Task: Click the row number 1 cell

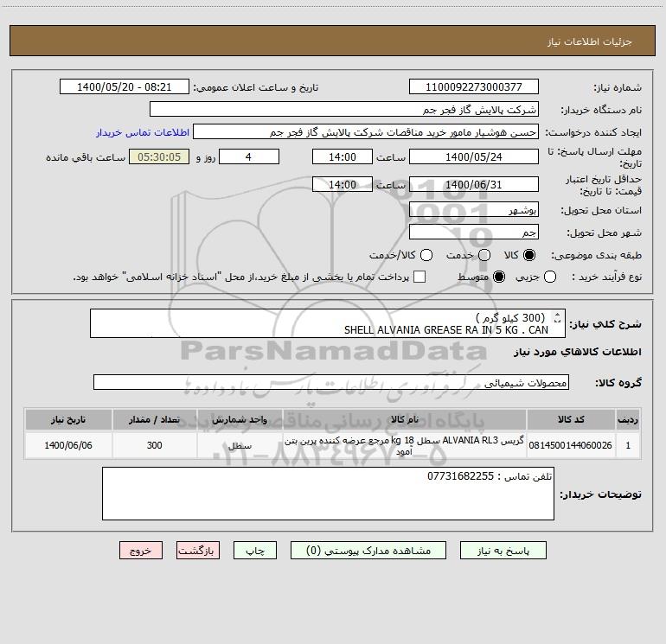Action: pos(628,445)
